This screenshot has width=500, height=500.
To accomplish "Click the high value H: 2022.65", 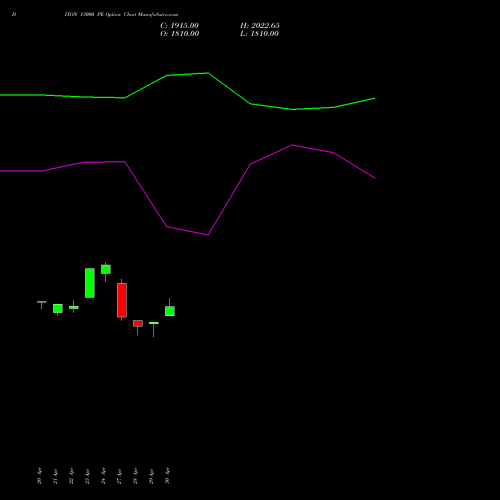I will pos(260,26).
